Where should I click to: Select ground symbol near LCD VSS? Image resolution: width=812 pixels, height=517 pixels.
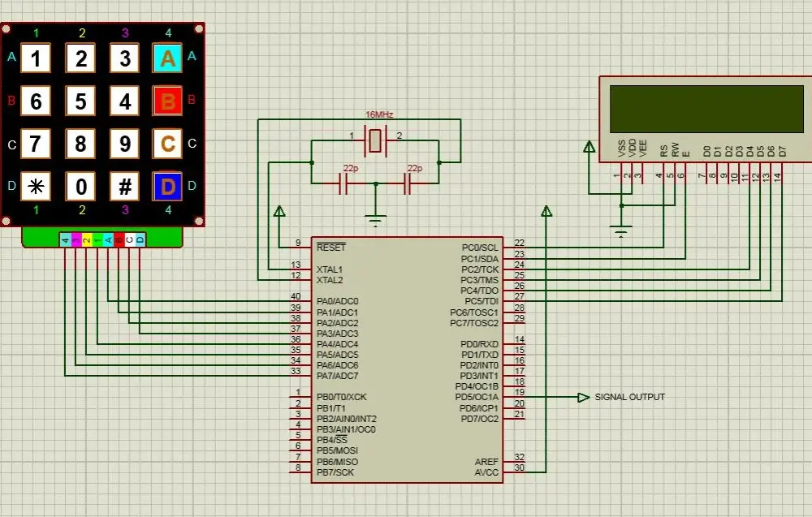tap(620, 231)
